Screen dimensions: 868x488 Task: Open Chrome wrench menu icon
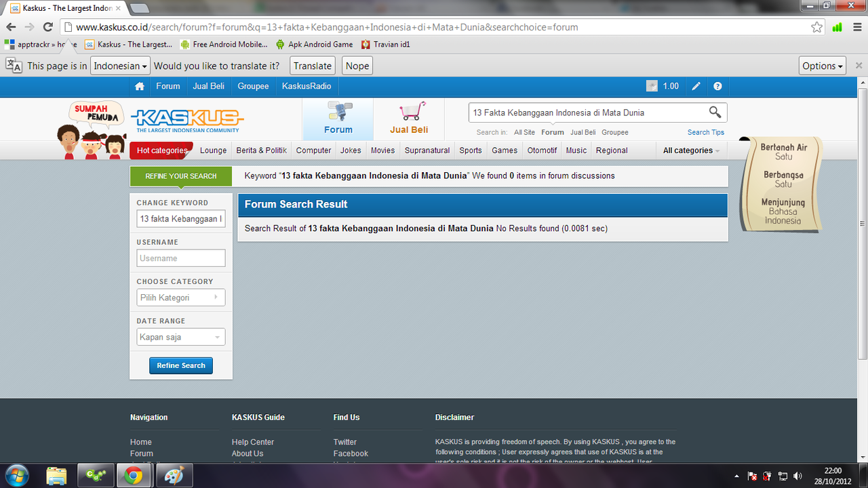click(856, 27)
